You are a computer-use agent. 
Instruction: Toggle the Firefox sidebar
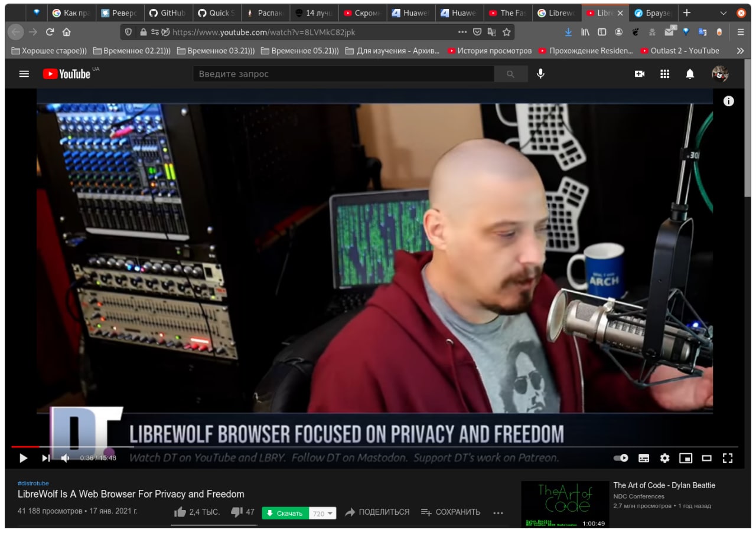(602, 32)
